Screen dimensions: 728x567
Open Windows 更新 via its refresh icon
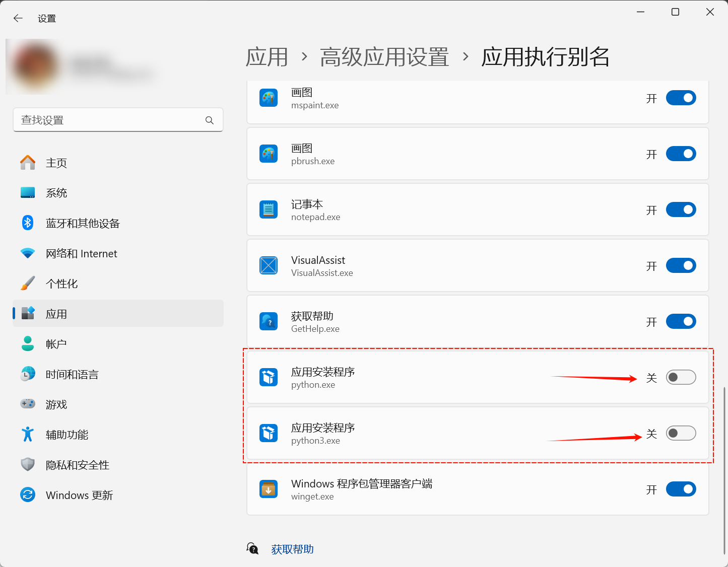27,494
